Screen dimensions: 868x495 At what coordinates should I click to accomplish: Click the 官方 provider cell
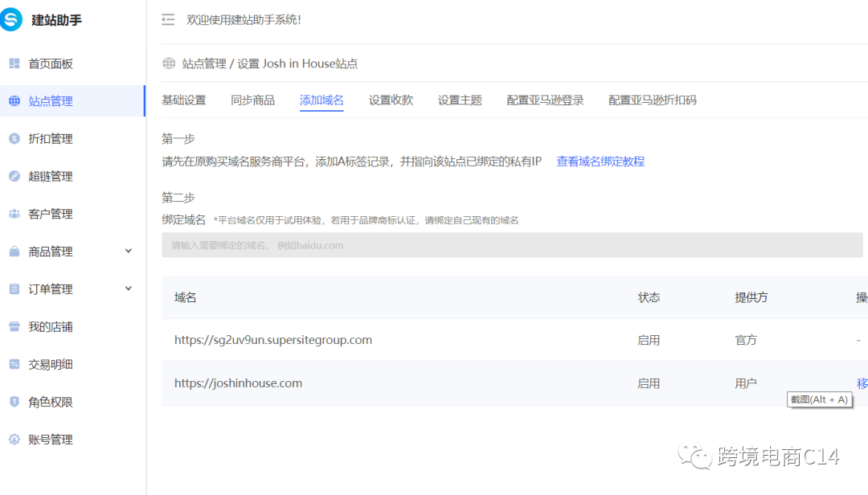[746, 341]
